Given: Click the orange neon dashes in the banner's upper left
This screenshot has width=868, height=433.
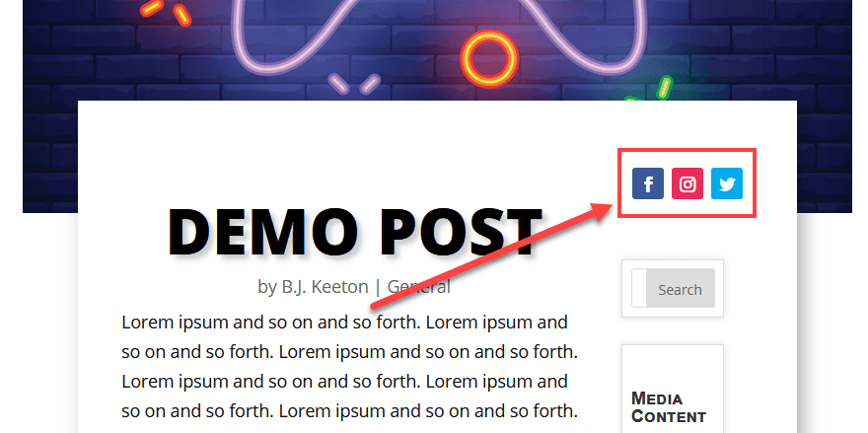Looking at the screenshot, I should pos(166,12).
